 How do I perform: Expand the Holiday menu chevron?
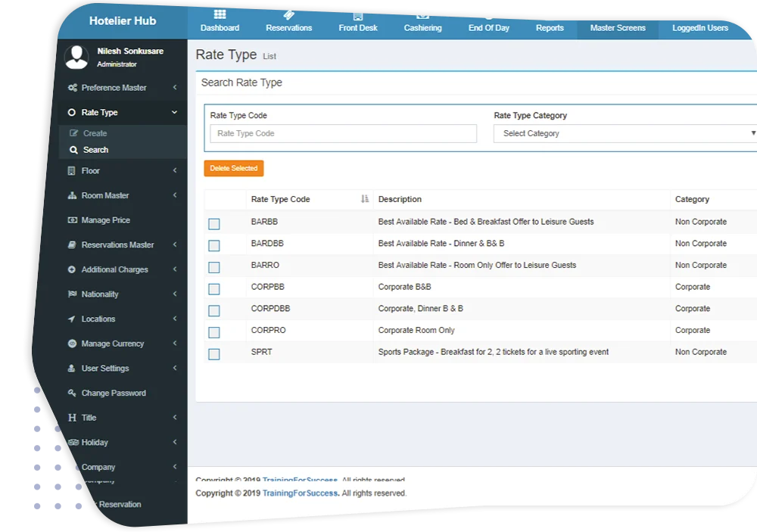coord(175,442)
